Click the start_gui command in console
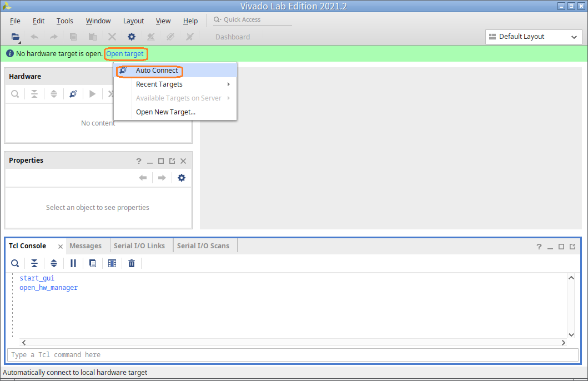This screenshot has height=381, width=588. tap(37, 278)
